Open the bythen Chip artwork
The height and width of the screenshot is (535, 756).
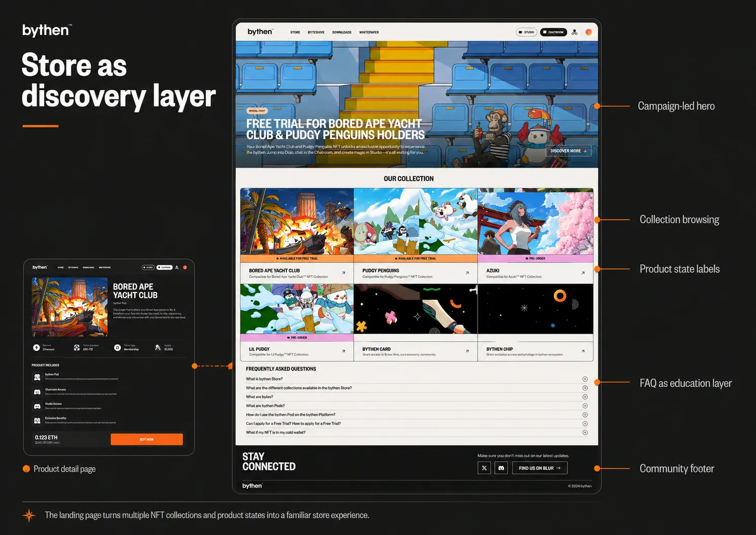(x=535, y=308)
